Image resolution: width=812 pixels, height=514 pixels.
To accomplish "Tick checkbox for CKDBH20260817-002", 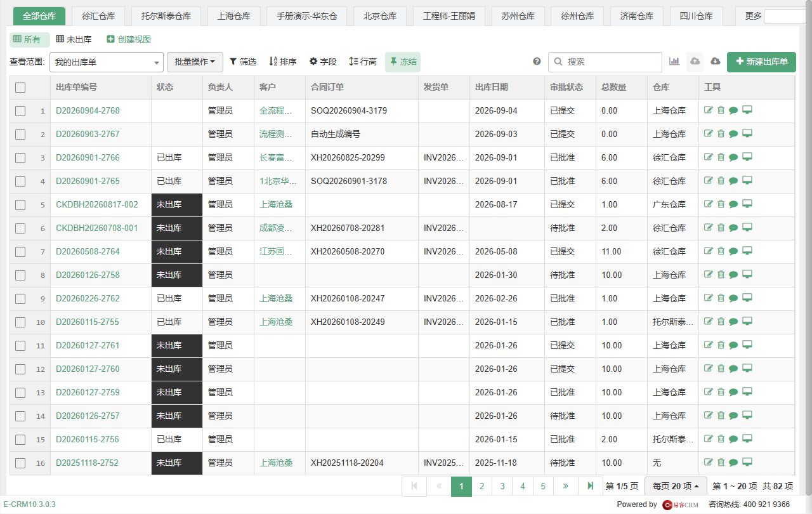I will (20, 205).
